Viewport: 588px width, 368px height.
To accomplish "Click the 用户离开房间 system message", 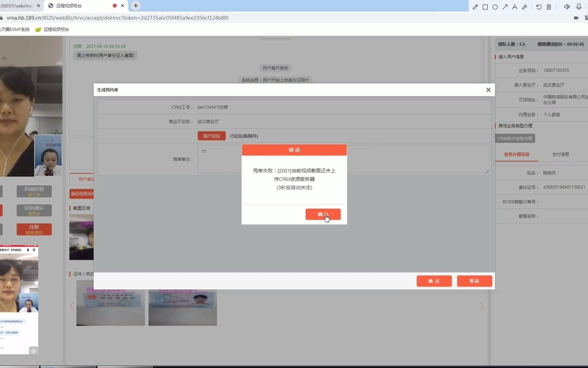I will (x=275, y=68).
